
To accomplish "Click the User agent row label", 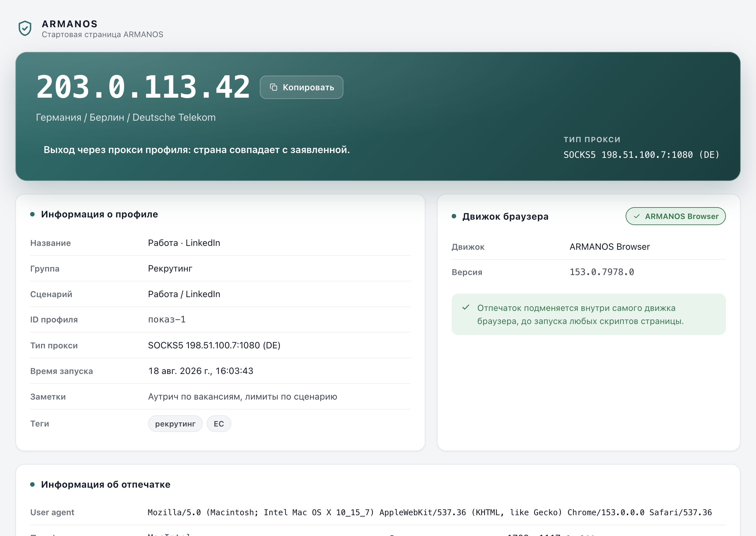I will [x=52, y=512].
